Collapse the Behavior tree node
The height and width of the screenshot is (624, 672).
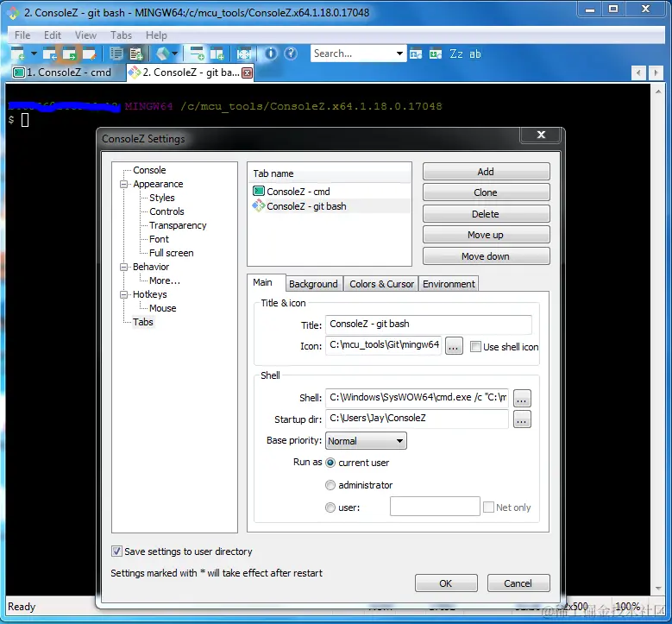click(124, 268)
